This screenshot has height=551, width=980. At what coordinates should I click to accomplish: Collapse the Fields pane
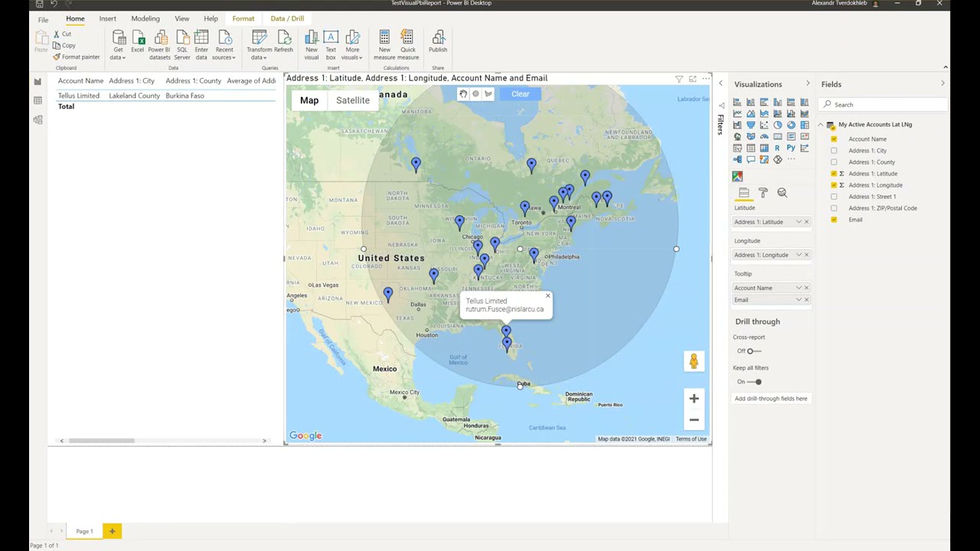(x=942, y=83)
